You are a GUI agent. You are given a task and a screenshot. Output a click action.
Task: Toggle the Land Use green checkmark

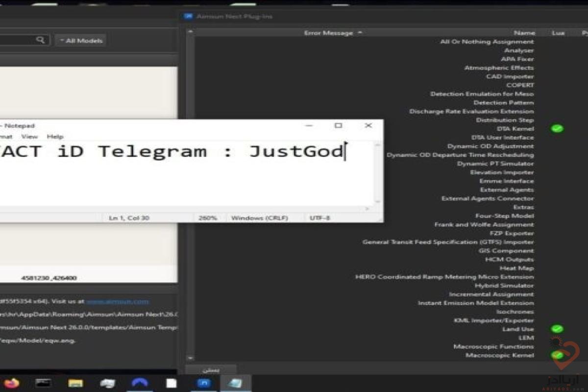coord(557,329)
